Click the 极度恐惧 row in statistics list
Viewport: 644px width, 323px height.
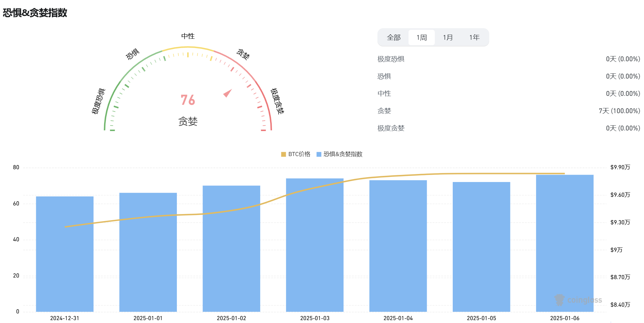click(509, 59)
